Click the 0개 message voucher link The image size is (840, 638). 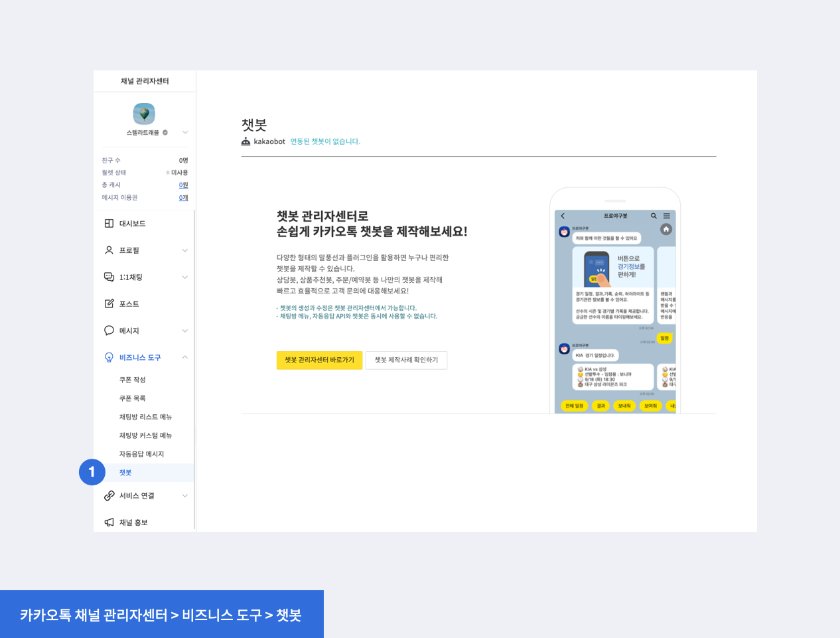(x=183, y=198)
